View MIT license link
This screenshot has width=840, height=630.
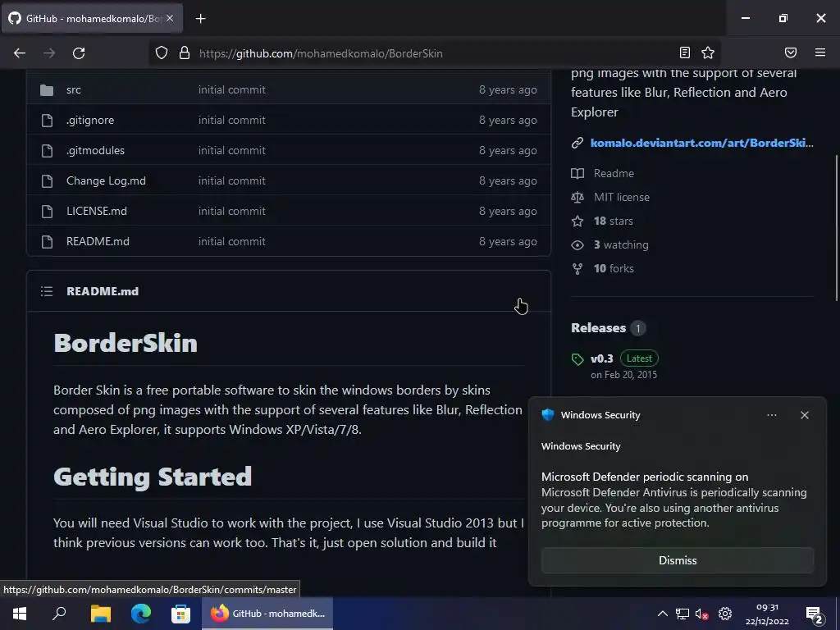[x=622, y=197]
